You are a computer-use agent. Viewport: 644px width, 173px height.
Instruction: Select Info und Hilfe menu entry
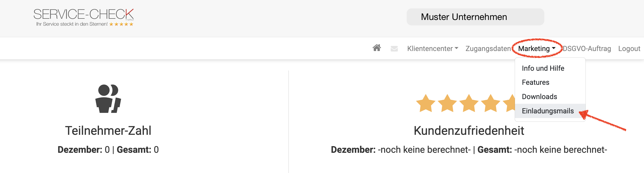click(543, 68)
